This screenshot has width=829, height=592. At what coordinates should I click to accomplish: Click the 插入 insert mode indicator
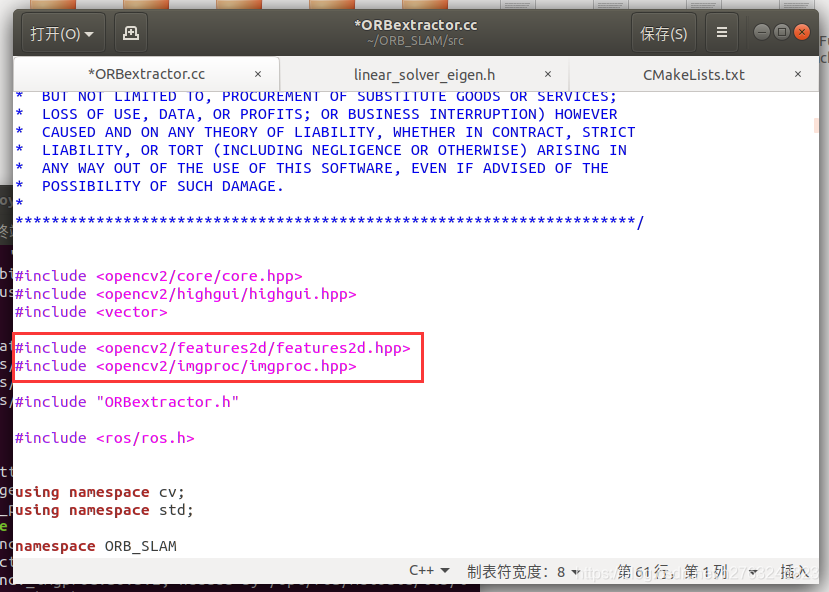795,571
